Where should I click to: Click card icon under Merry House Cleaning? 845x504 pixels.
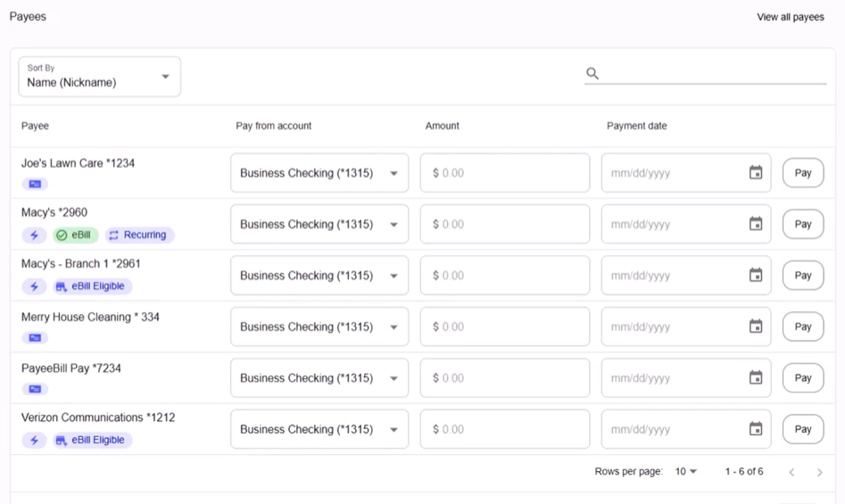pos(35,338)
